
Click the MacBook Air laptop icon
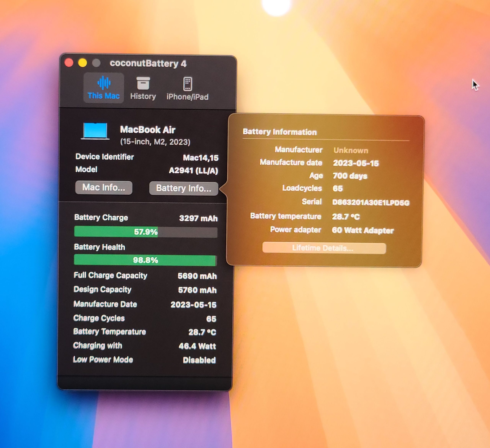95,131
